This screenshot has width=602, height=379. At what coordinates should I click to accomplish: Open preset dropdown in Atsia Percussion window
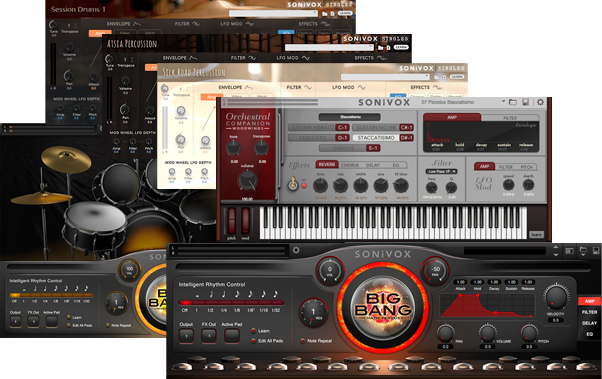(x=329, y=47)
